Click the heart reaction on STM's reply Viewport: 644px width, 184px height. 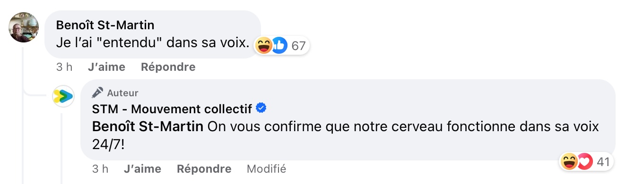(585, 162)
